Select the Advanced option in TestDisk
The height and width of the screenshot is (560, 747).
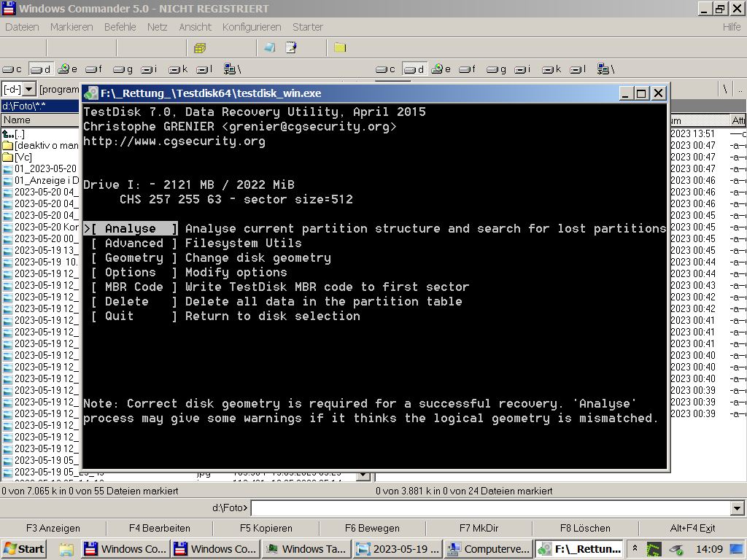pos(134,244)
